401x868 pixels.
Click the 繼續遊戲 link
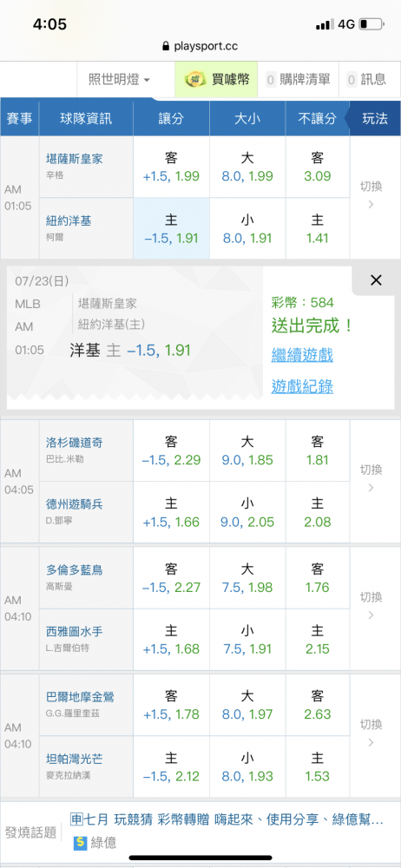coord(302,355)
